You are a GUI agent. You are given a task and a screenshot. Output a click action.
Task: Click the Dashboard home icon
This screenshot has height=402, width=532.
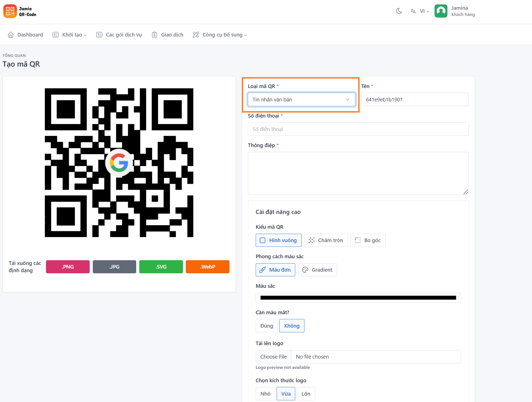point(11,35)
